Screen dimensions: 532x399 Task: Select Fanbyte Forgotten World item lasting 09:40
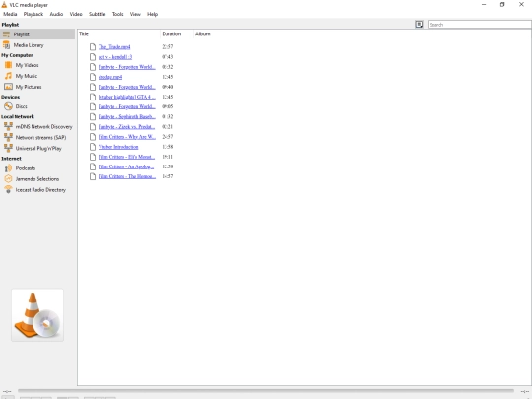click(126, 87)
